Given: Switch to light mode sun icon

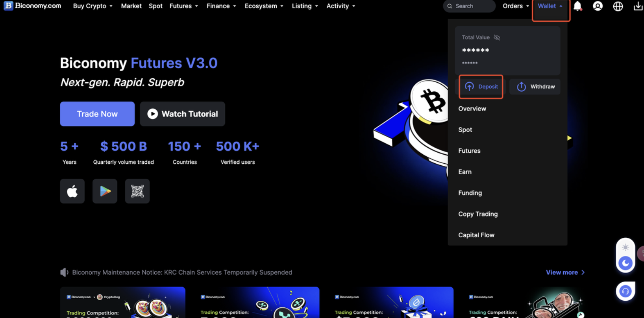Looking at the screenshot, I should click(625, 248).
